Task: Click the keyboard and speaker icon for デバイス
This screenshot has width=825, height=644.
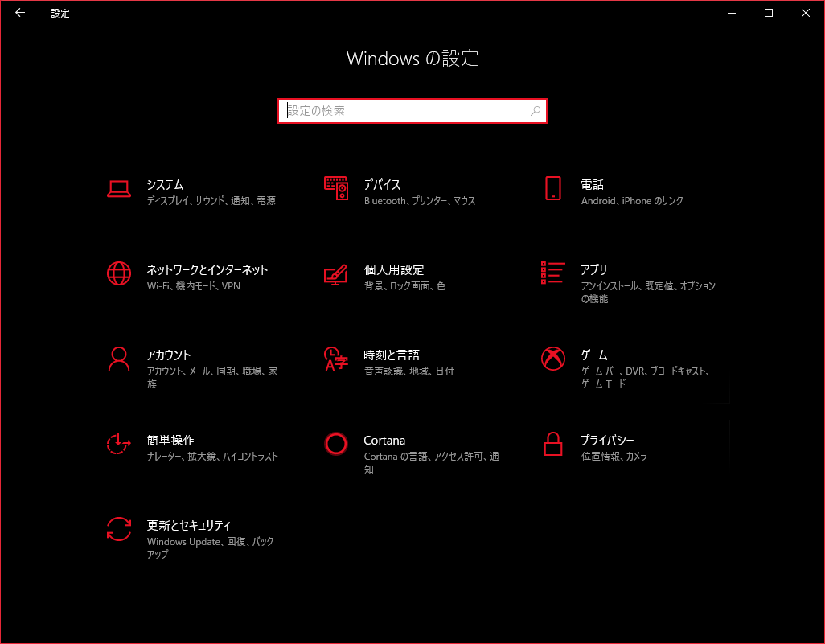Action: click(x=335, y=188)
